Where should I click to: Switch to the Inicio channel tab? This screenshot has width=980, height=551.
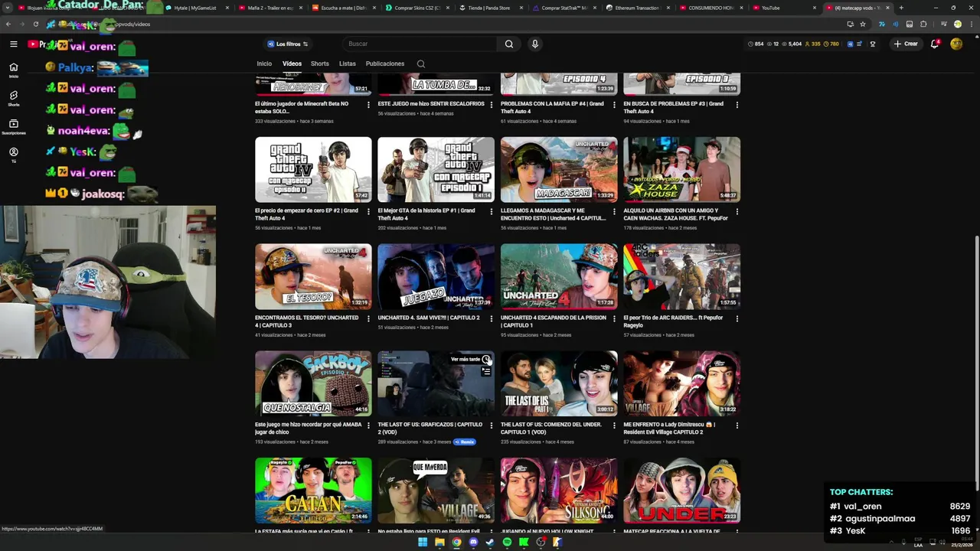264,64
